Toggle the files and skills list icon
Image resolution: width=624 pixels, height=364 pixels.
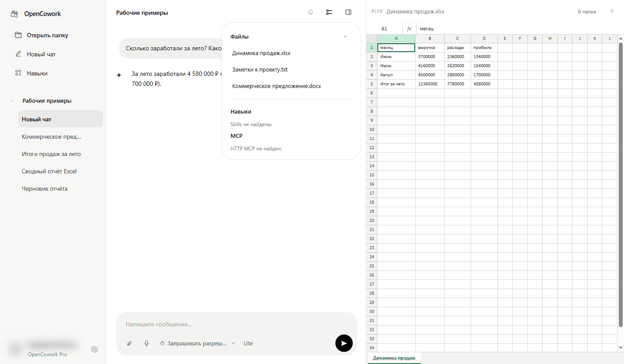pyautogui.click(x=329, y=13)
